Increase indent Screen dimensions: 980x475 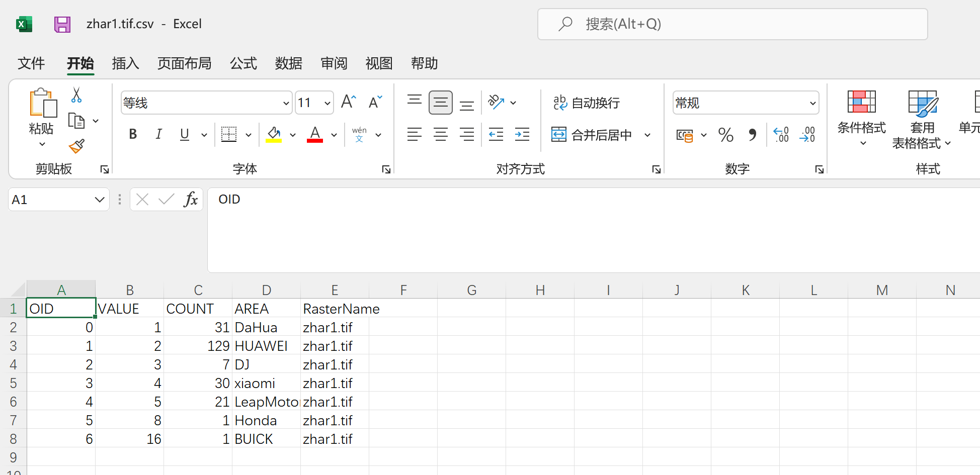(x=522, y=134)
